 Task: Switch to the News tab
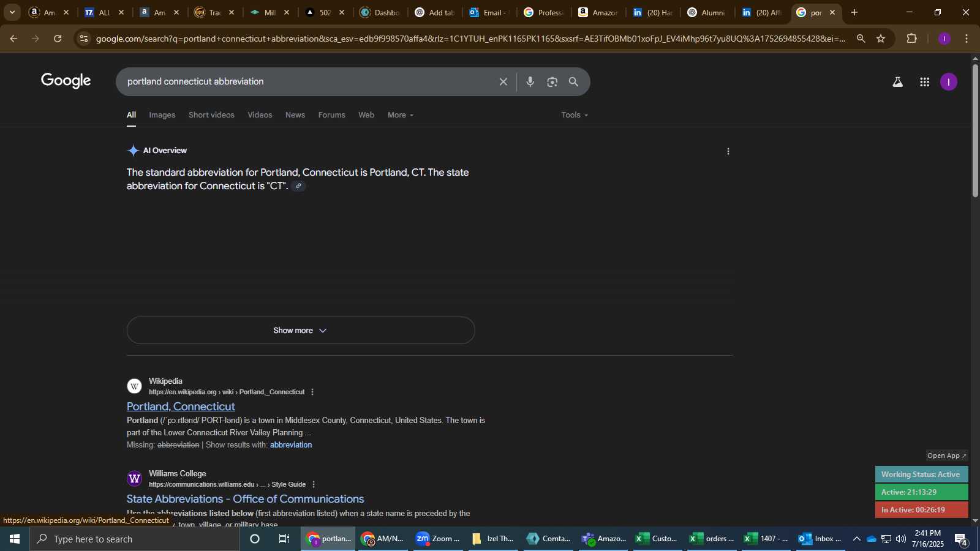(x=295, y=115)
